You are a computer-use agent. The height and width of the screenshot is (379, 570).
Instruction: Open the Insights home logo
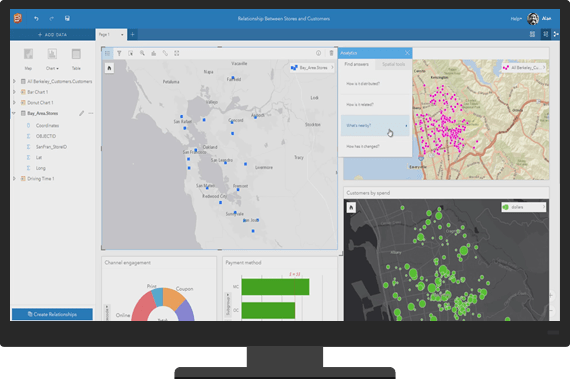(x=18, y=18)
